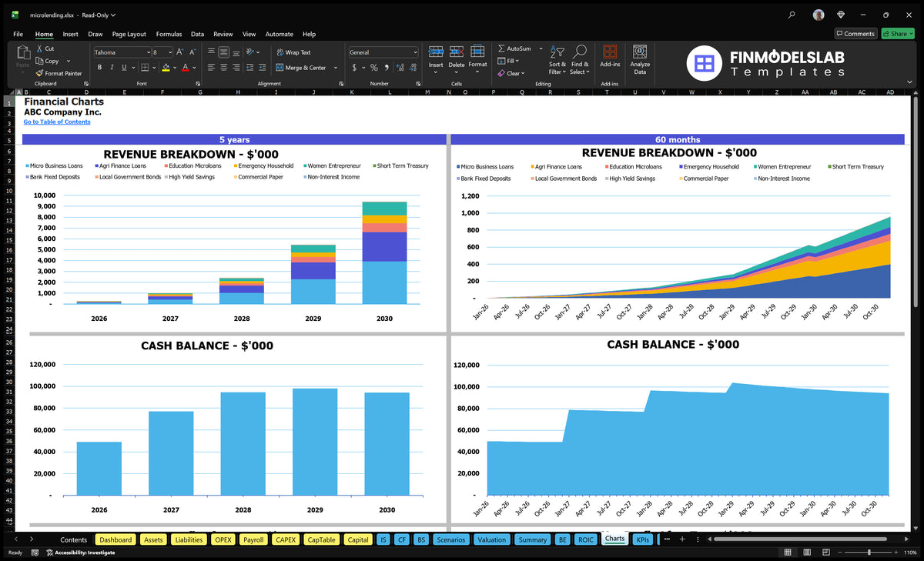Open the General number format dropdown
Image resolution: width=924 pixels, height=561 pixels.
pos(415,52)
